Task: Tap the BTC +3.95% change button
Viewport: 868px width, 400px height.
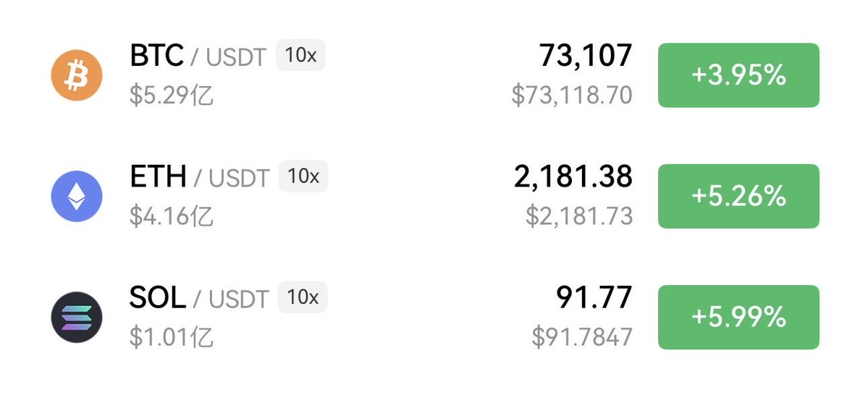Action: (x=738, y=75)
